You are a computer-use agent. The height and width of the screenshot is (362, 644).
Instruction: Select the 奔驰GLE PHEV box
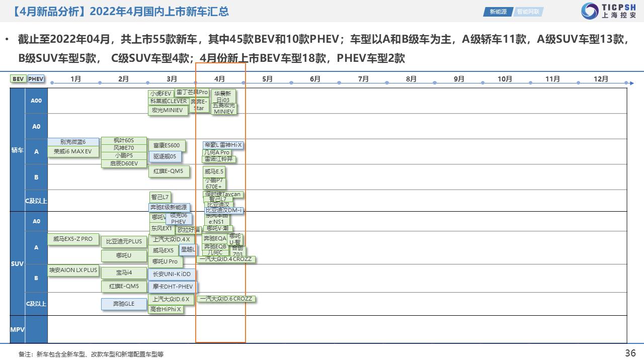124,304
